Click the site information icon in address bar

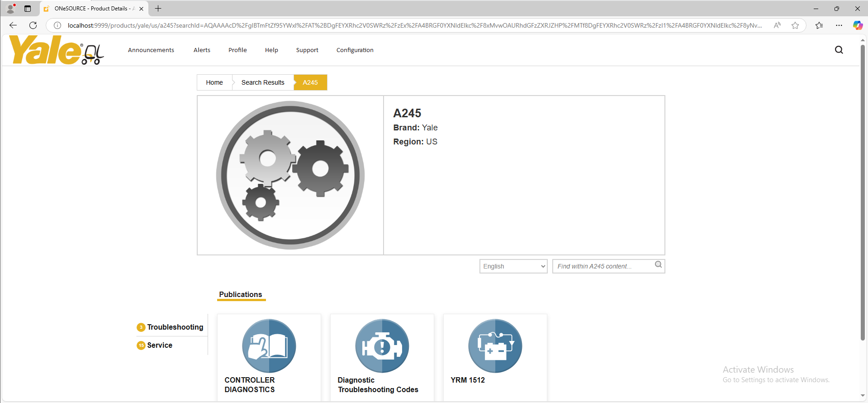coord(57,25)
